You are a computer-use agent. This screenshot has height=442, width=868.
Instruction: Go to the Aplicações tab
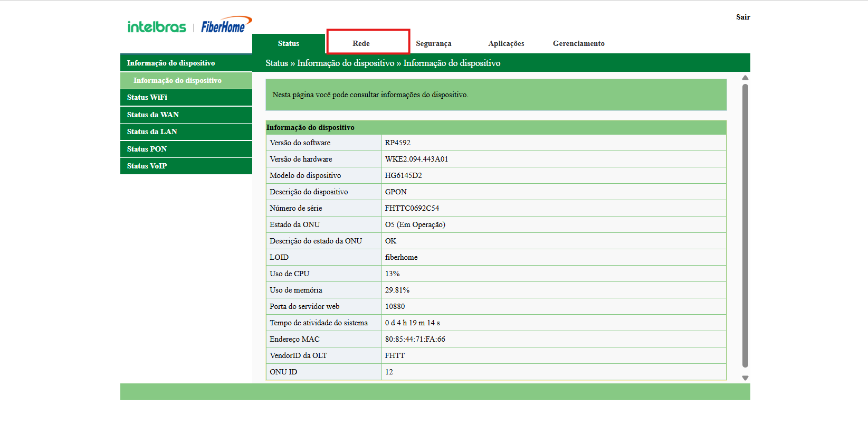coord(506,43)
